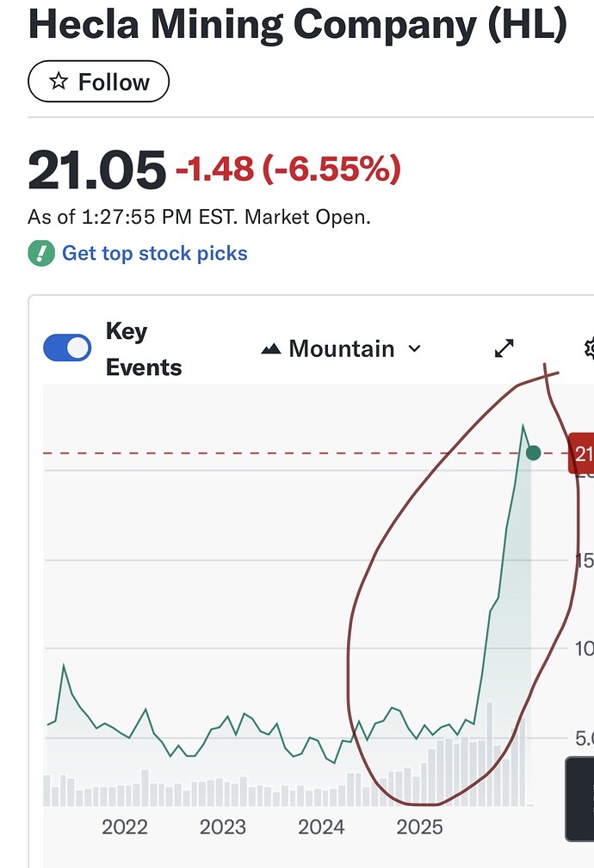594x868 pixels.
Task: Click the red -1.48 (-6.55%) change figure
Action: [x=288, y=170]
